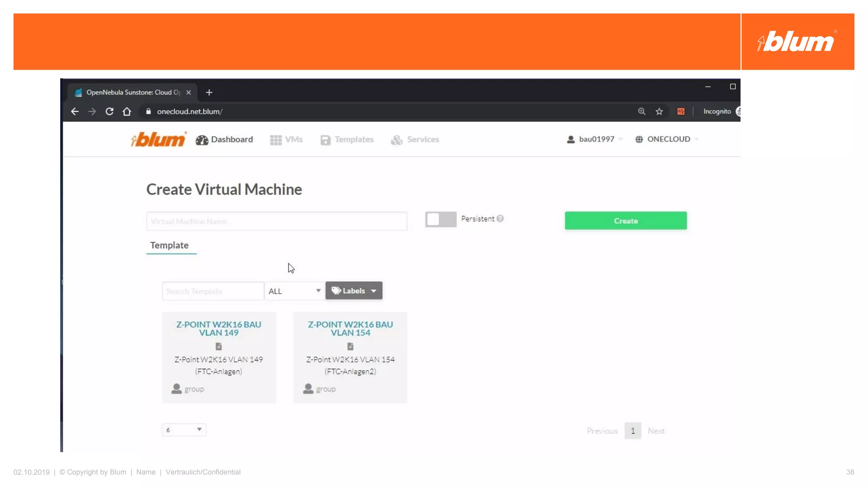868x488 pixels.
Task: Click the red extension icon in toolbar
Action: [x=681, y=111]
